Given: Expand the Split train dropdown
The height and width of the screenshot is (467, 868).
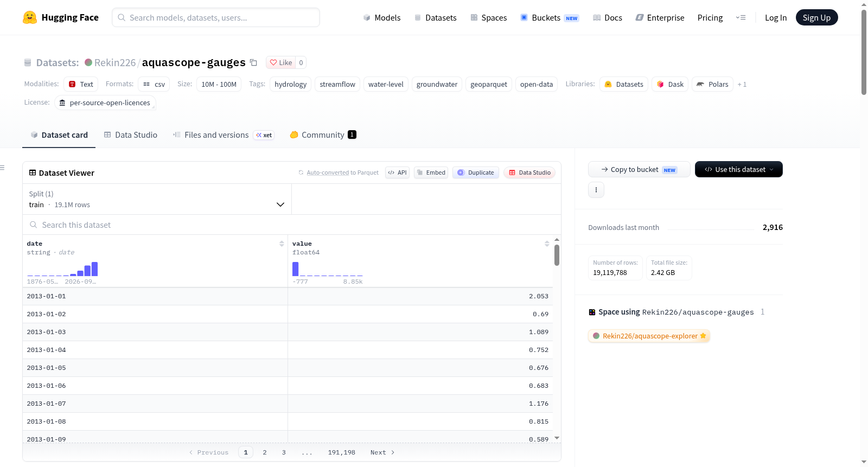Looking at the screenshot, I should tap(157, 199).
